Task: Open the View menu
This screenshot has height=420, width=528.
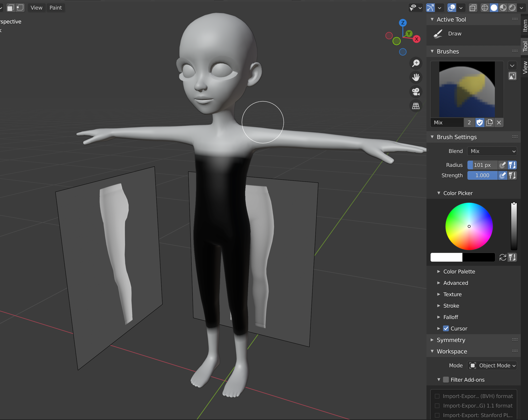Action: click(x=36, y=8)
